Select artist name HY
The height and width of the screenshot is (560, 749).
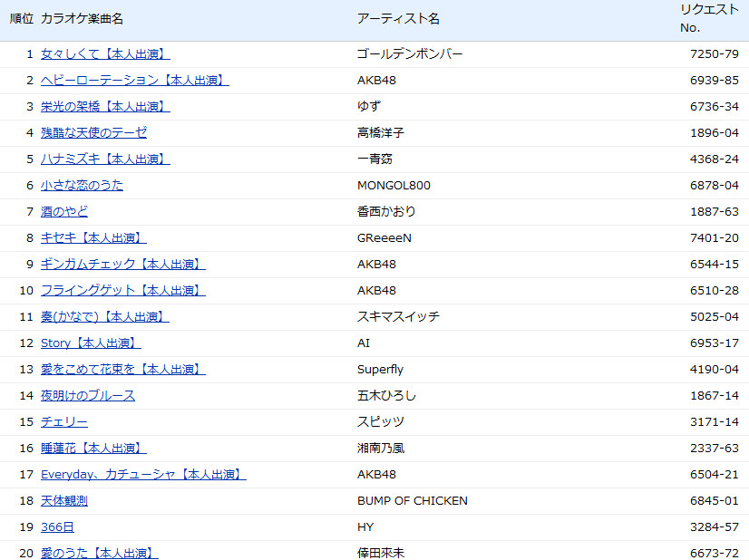click(365, 526)
